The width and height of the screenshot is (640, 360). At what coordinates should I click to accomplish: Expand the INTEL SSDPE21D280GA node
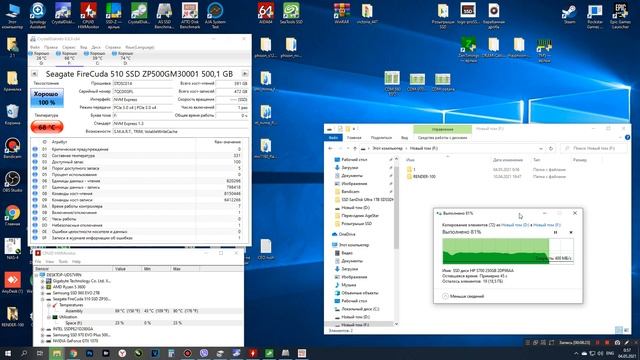[x=43, y=329]
